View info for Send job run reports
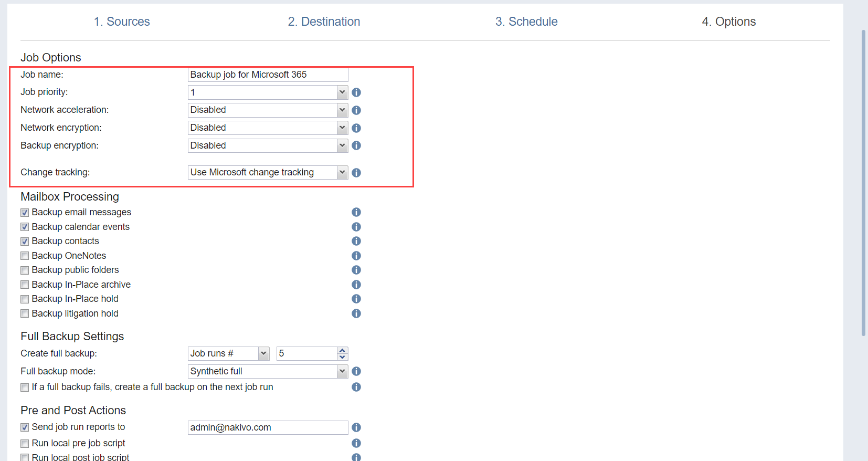Viewport: 868px width, 461px height. tap(356, 427)
